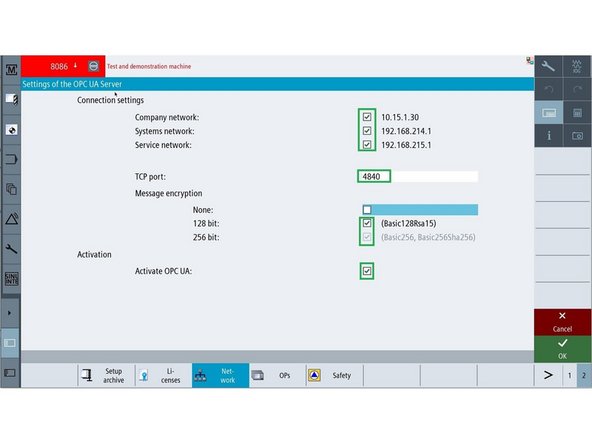This screenshot has width=592, height=444.
Task: Open the Licenses softkey
Action: [x=163, y=375]
